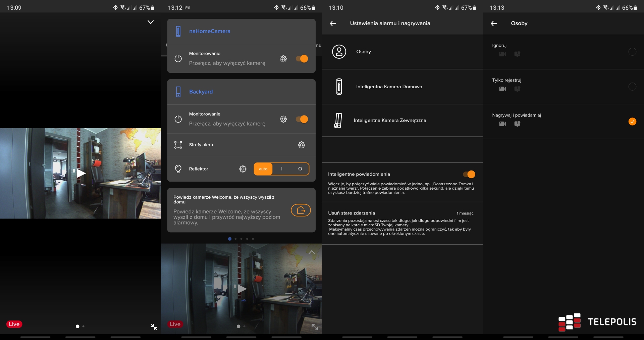Image resolution: width=644 pixels, height=340 pixels.
Task: Set Reflektor mode to auto
Action: (x=263, y=169)
